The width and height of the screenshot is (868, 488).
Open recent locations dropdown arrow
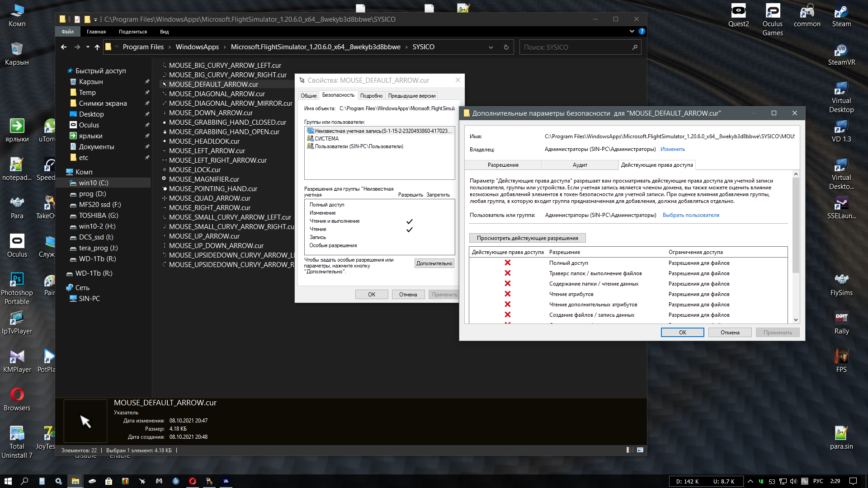coord(88,47)
